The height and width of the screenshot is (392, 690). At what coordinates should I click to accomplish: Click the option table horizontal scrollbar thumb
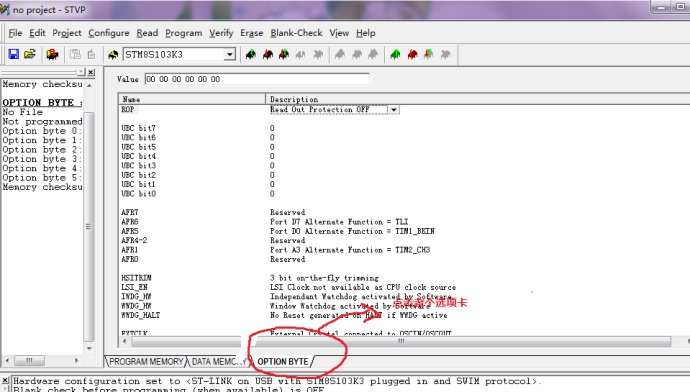(400, 341)
